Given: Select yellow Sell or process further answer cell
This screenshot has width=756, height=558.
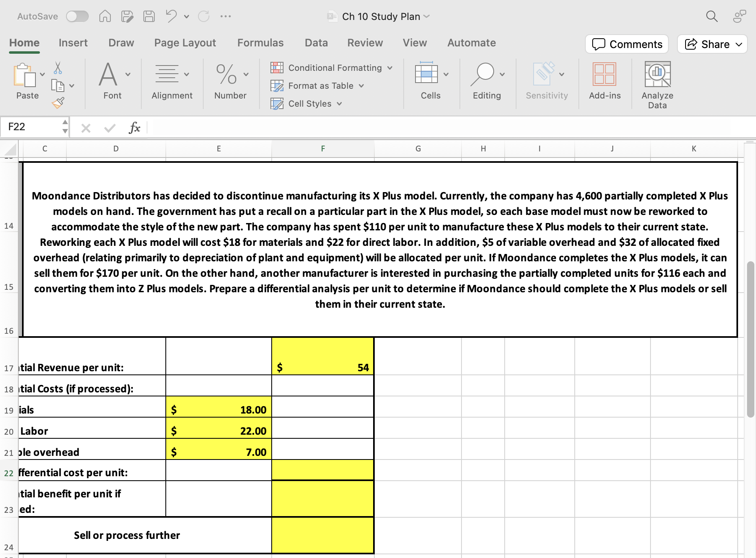Looking at the screenshot, I should (323, 535).
